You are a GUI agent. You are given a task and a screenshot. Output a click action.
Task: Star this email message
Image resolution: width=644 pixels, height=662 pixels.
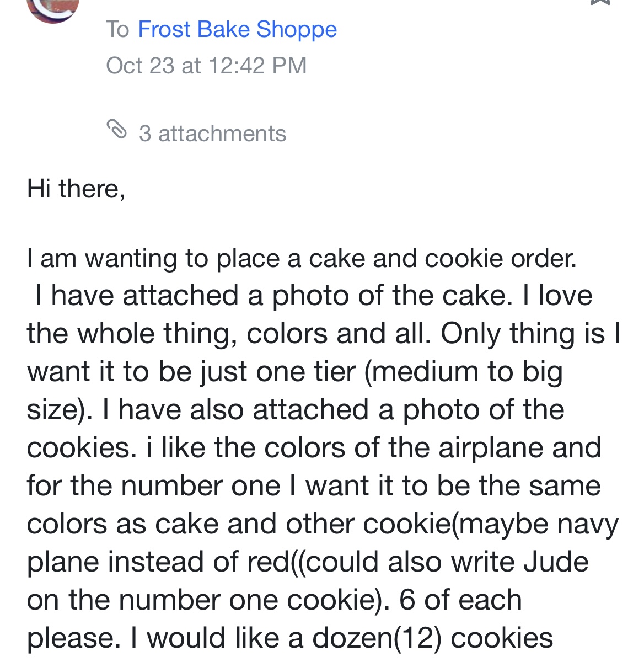[601, 3]
